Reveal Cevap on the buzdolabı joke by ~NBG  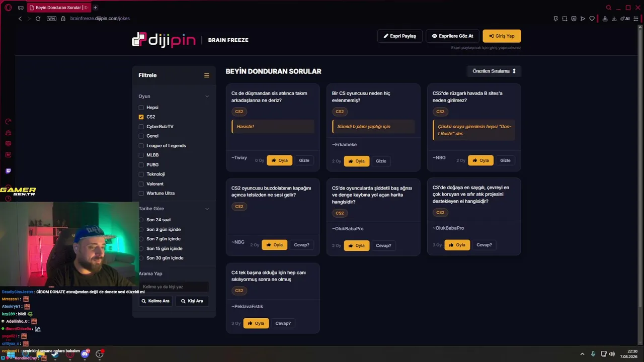[301, 245]
